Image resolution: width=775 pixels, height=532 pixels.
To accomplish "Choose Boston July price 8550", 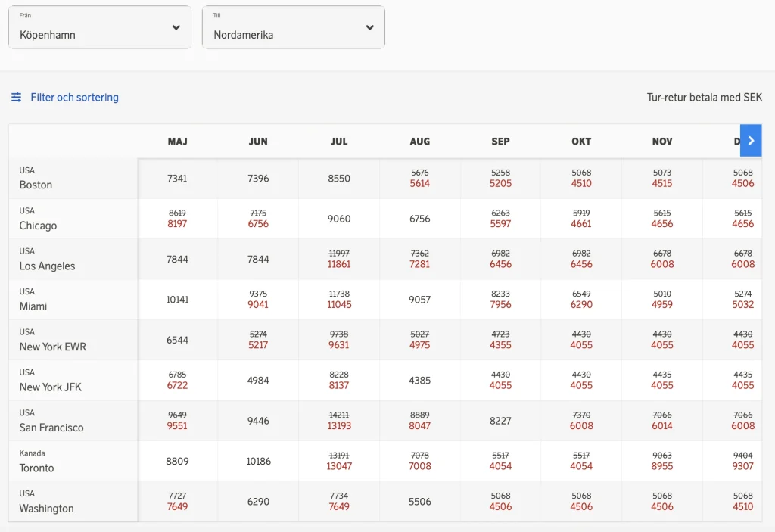I will (x=339, y=179).
